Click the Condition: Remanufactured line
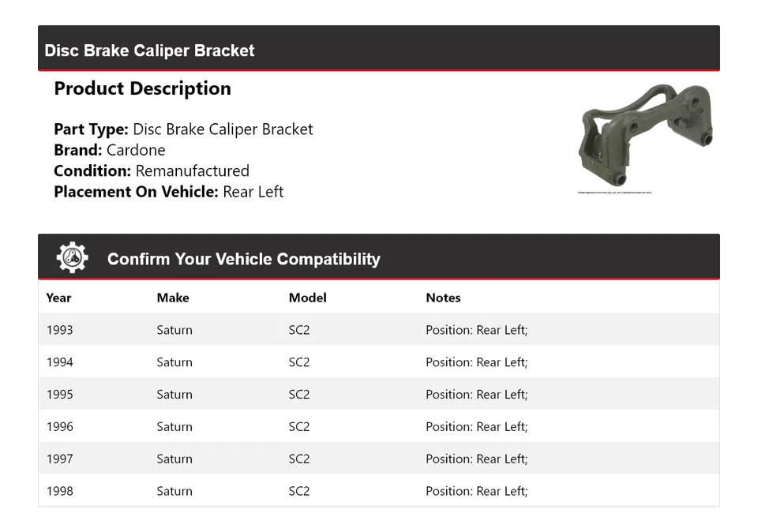758x532 pixels. (x=152, y=170)
